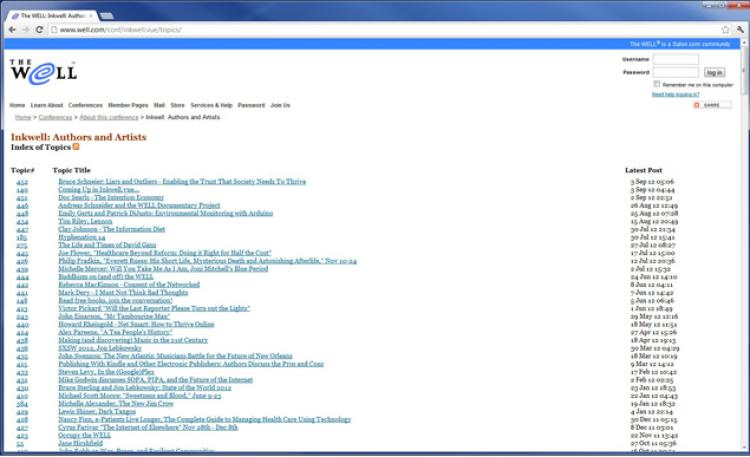This screenshot has height=457, width=750.
Task: Click the log in button
Action: (714, 72)
